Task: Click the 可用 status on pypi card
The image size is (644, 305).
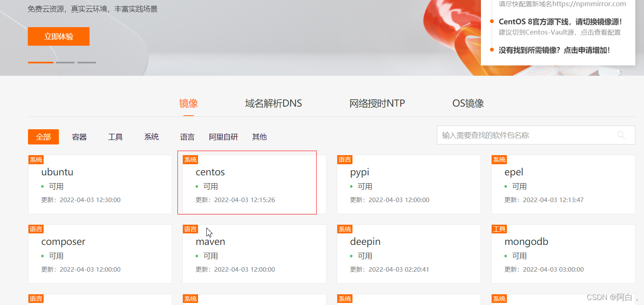Action: pyautogui.click(x=365, y=186)
